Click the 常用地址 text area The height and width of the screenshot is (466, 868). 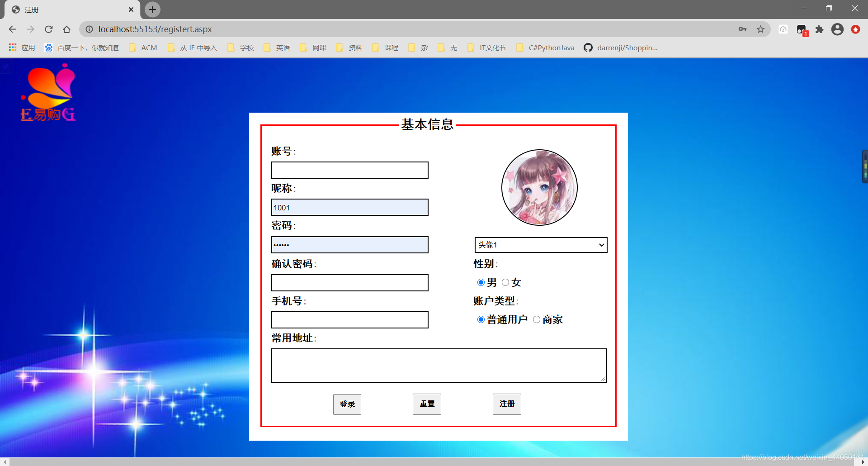(x=439, y=366)
